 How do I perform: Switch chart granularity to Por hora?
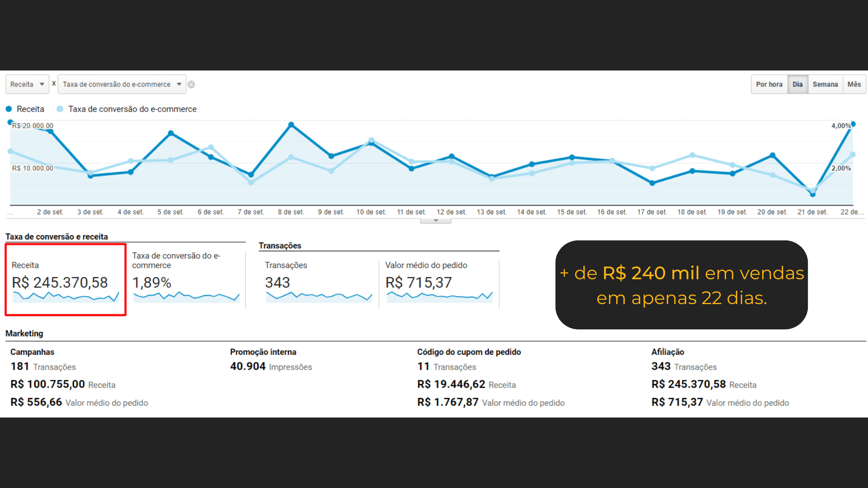tap(769, 84)
